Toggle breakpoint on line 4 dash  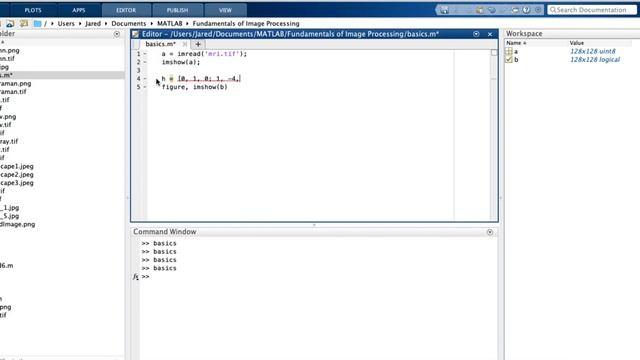[x=145, y=78]
